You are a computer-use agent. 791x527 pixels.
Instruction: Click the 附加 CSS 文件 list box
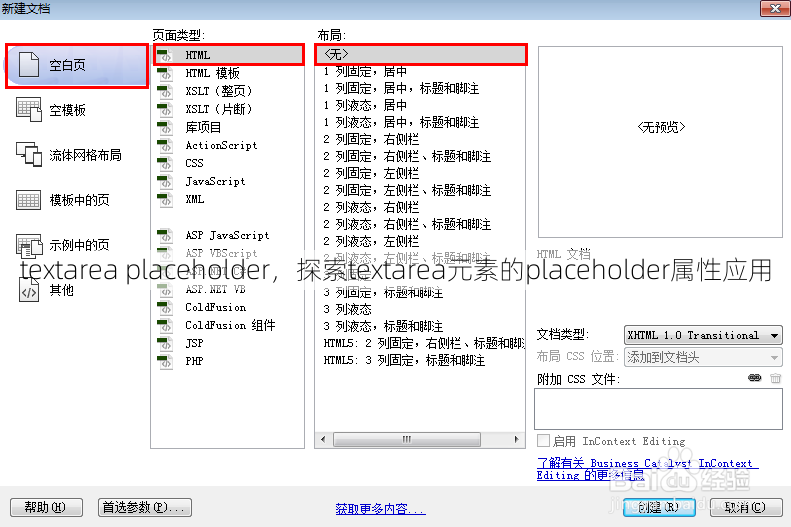pos(658,409)
